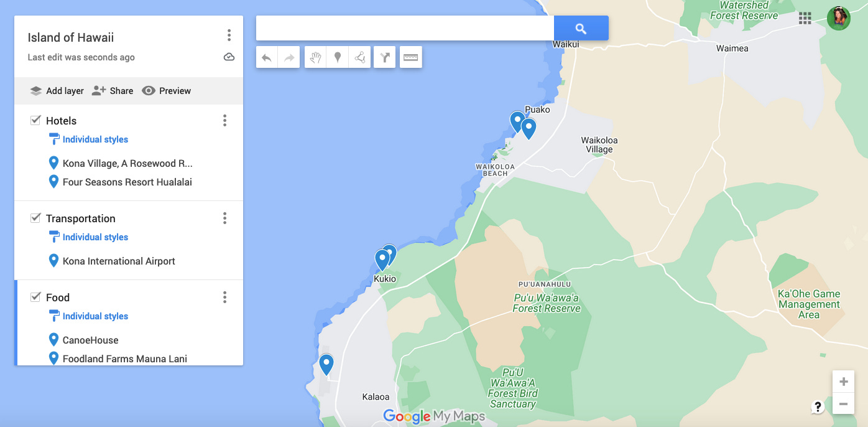The height and width of the screenshot is (427, 868).
Task: Click paint roller icon under Food
Action: click(54, 316)
